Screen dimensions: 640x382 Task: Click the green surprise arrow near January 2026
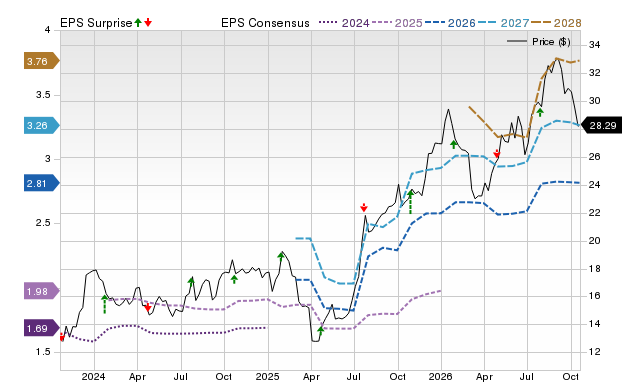pyautogui.click(x=453, y=144)
